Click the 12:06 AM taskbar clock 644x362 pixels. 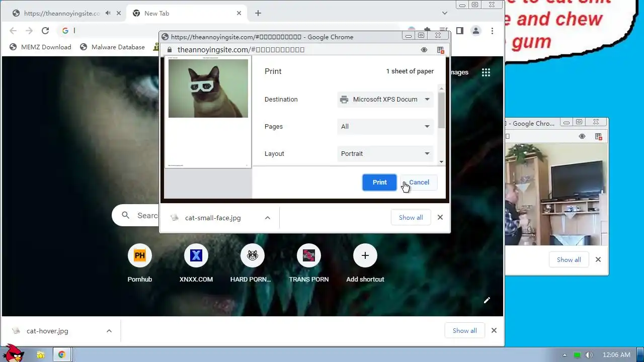[616, 355]
